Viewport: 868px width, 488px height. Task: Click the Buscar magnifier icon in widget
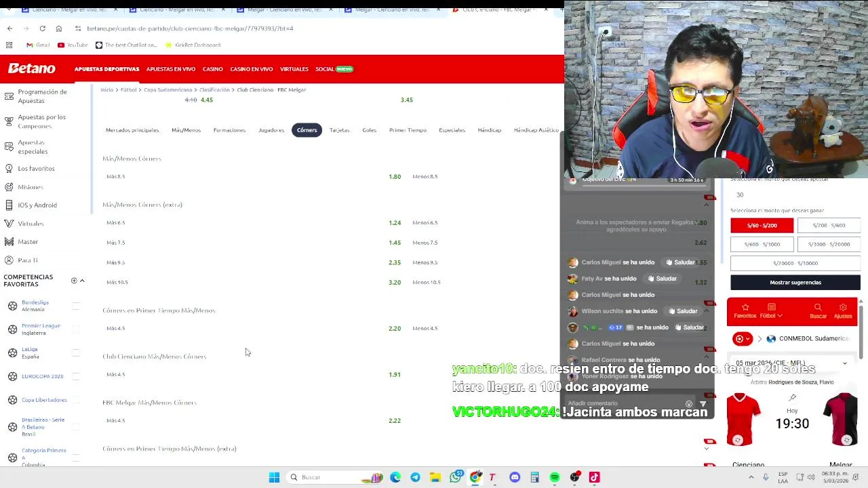[x=818, y=307]
